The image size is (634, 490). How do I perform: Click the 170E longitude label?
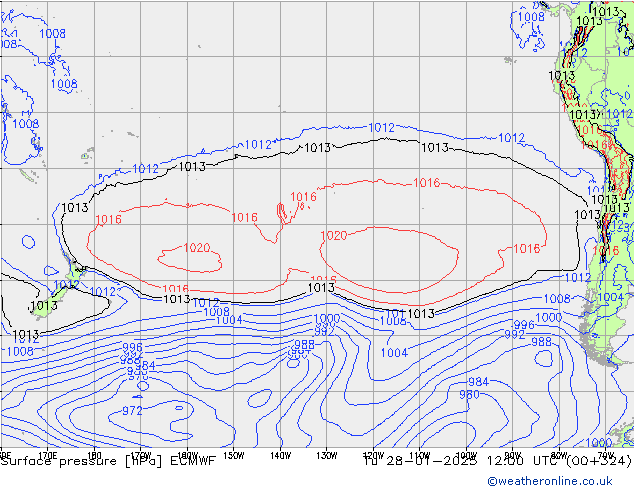pos(47,455)
